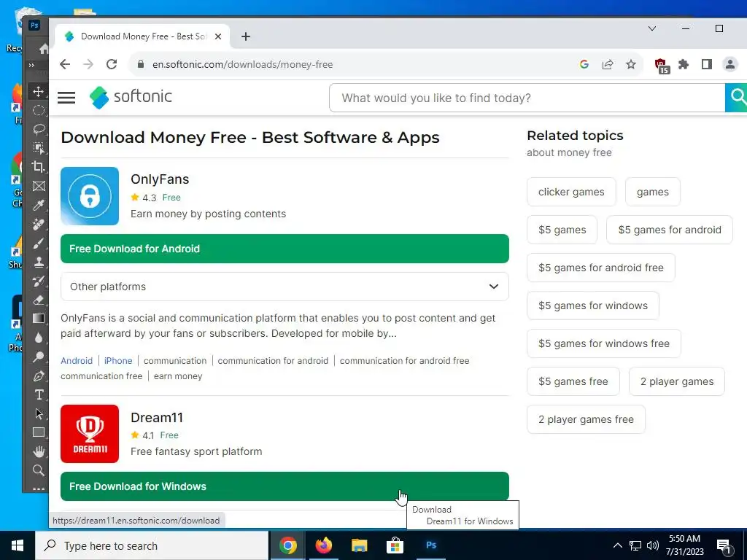This screenshot has width=747, height=560.
Task: Open a new Chrome tab
Action: (246, 36)
